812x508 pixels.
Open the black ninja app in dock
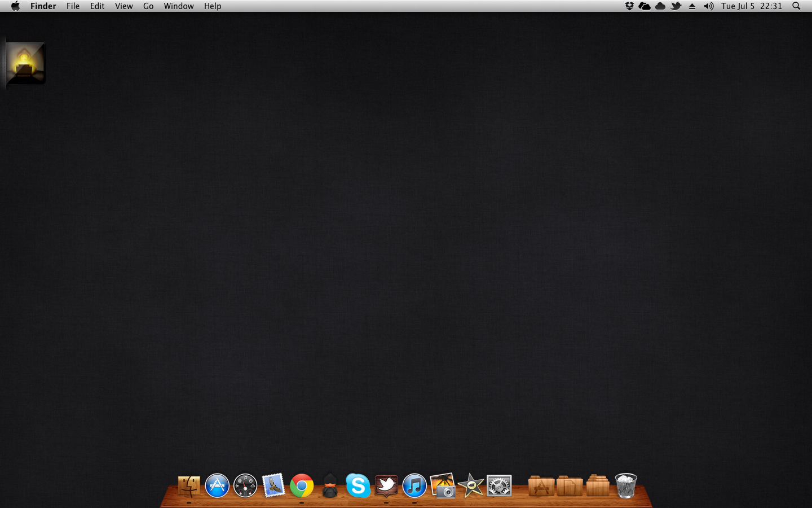pos(330,485)
